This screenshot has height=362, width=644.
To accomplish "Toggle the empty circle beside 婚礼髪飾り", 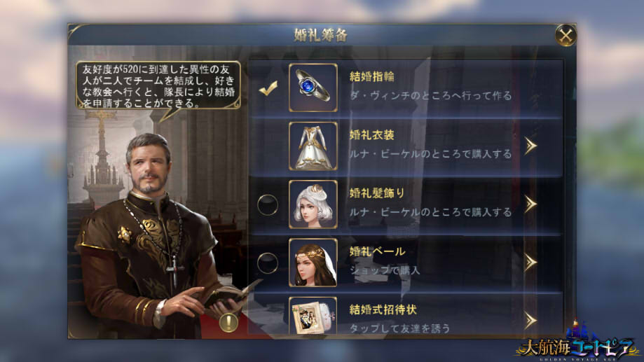I will click(x=268, y=204).
